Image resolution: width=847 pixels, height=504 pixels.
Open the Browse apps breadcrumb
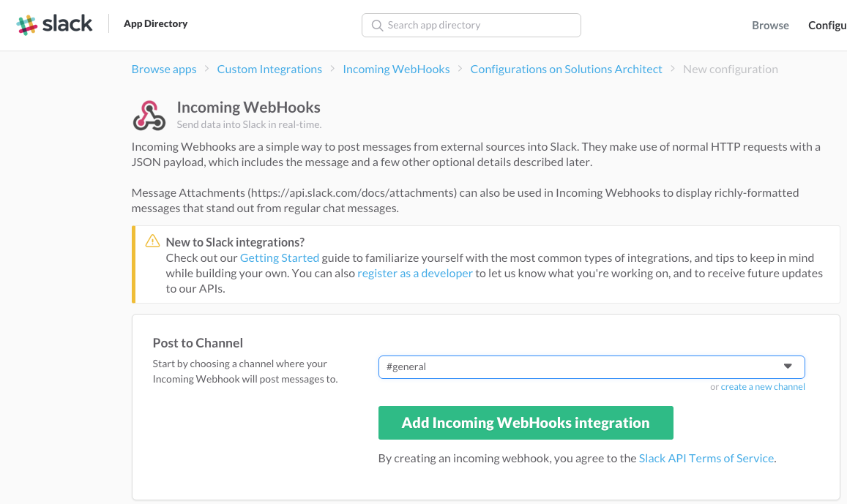(x=164, y=69)
